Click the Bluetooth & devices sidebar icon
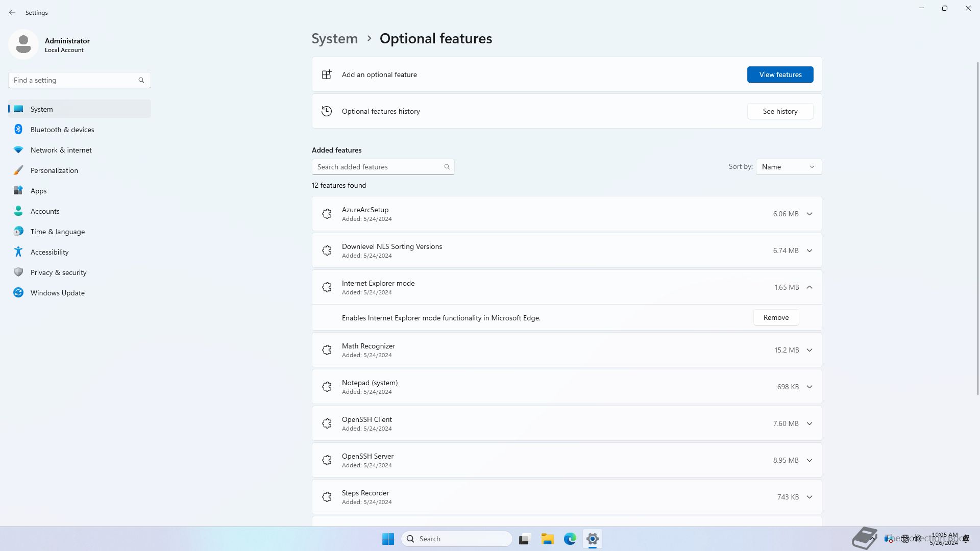The height and width of the screenshot is (551, 980). pos(18,130)
